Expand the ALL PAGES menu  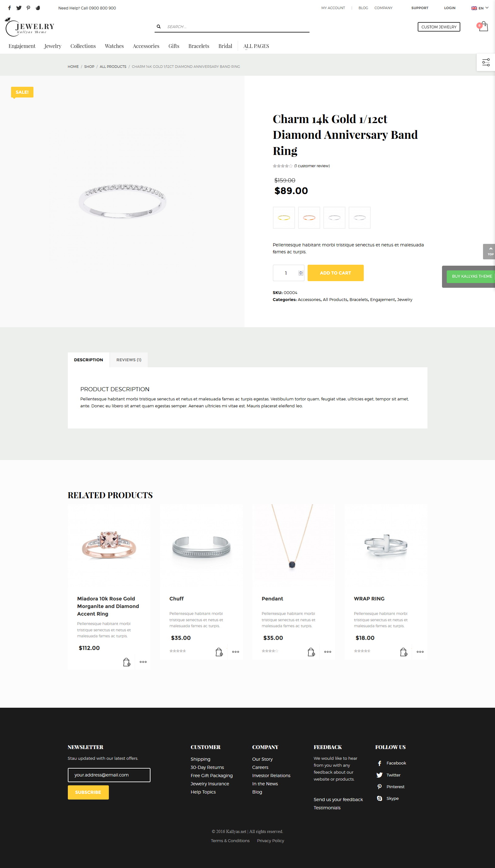256,46
